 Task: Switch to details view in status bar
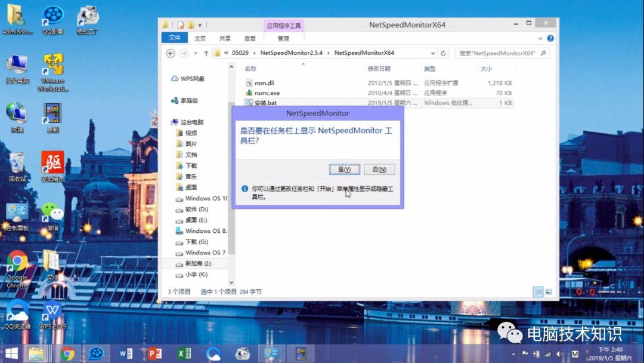(x=538, y=292)
